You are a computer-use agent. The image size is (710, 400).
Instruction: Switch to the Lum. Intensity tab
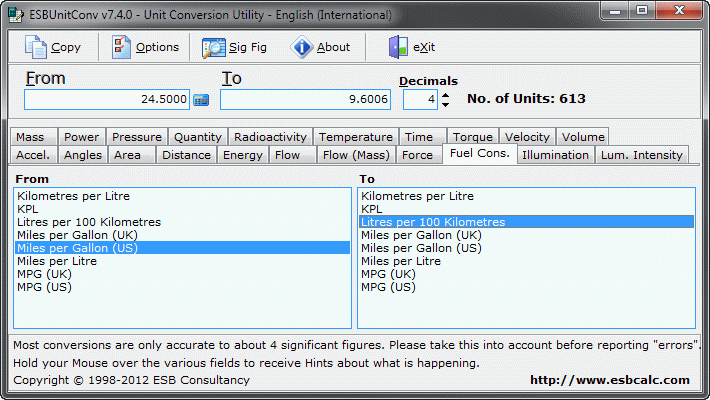tap(641, 155)
